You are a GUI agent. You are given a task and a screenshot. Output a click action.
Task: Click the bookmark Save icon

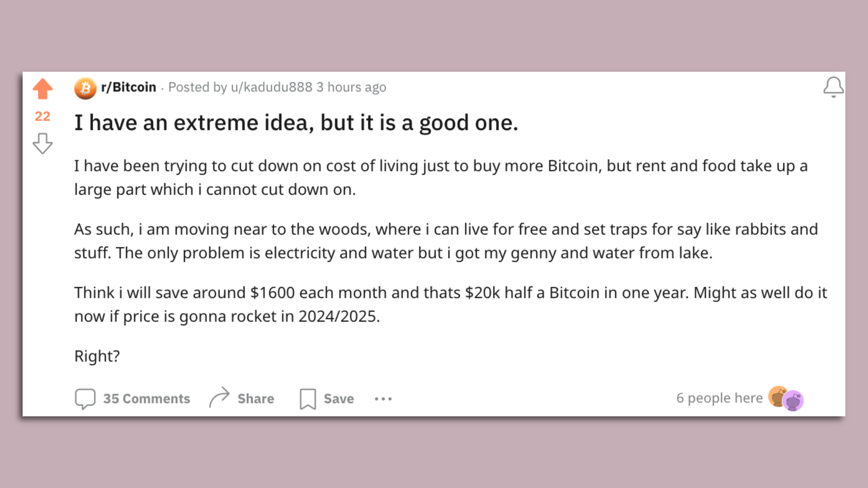[308, 399]
